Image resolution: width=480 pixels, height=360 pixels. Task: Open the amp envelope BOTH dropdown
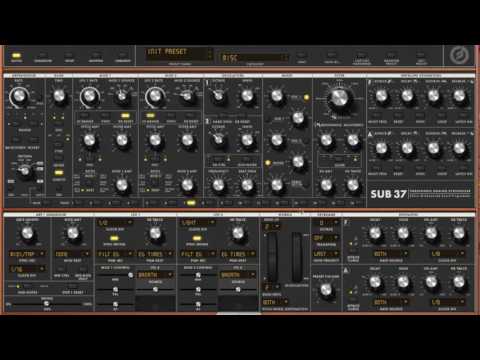(391, 302)
